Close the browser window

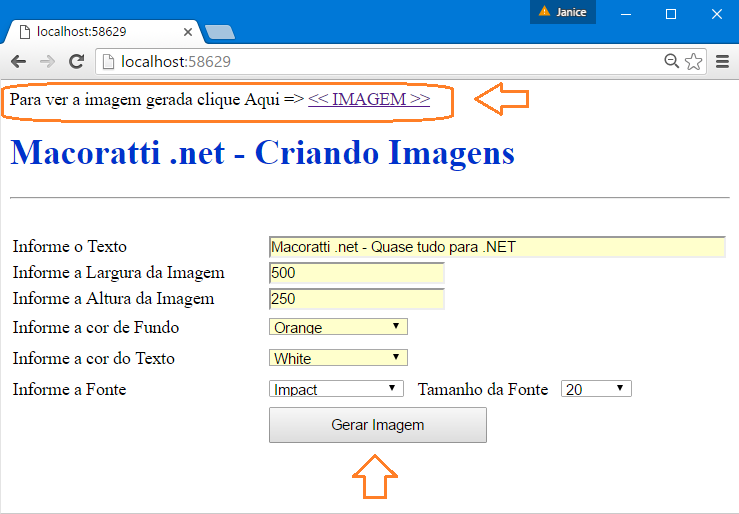[x=717, y=14]
